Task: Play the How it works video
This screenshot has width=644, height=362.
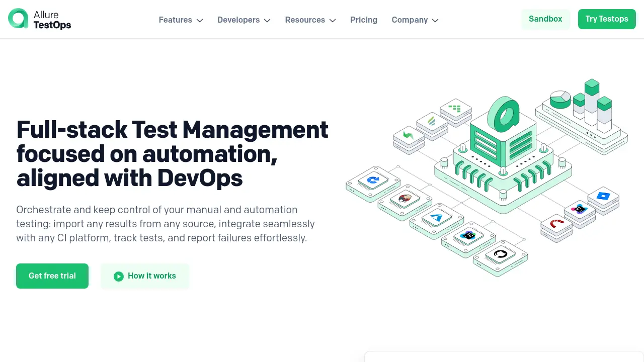Action: click(x=145, y=276)
